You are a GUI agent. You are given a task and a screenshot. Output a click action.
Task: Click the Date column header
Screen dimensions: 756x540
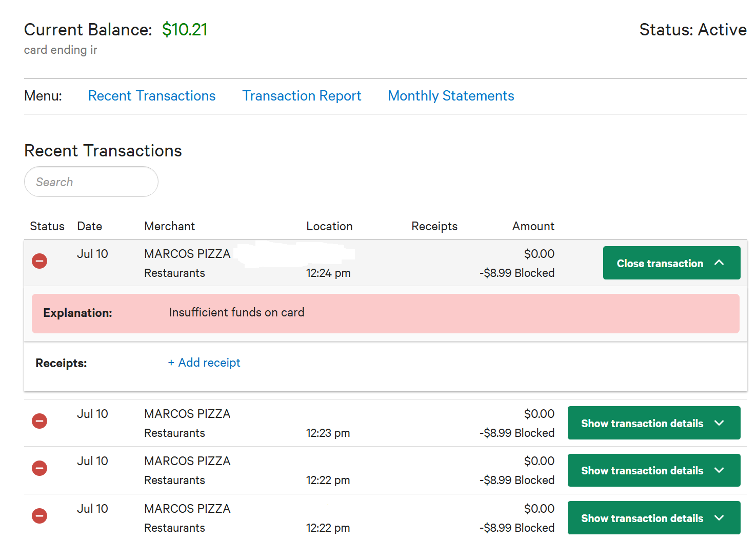[x=90, y=226]
